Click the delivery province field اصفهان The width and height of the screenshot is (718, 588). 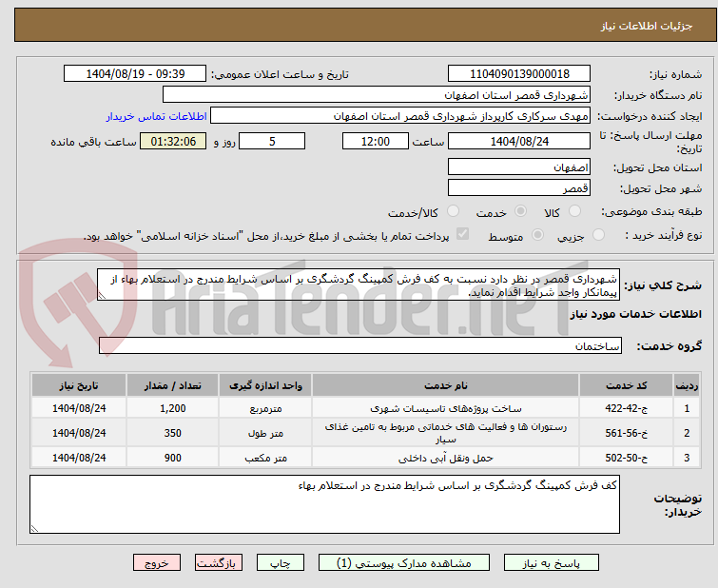519,167
